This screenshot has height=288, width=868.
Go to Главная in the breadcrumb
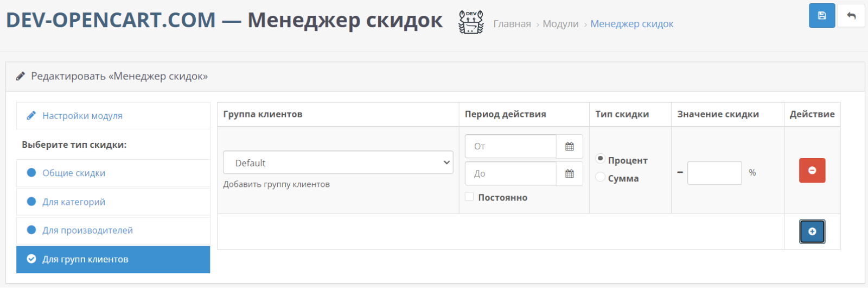pyautogui.click(x=512, y=24)
